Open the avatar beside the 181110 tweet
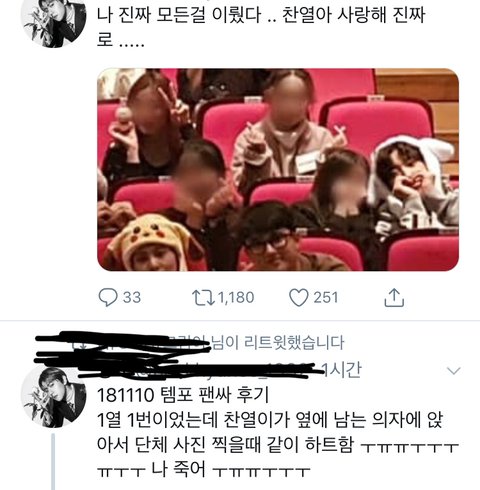The image size is (480, 490). 53,397
